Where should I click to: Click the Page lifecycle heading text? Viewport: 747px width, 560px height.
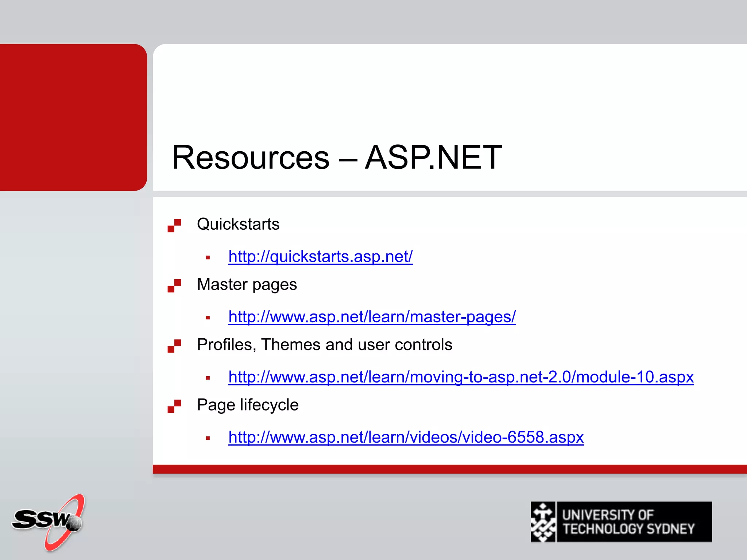[247, 405]
